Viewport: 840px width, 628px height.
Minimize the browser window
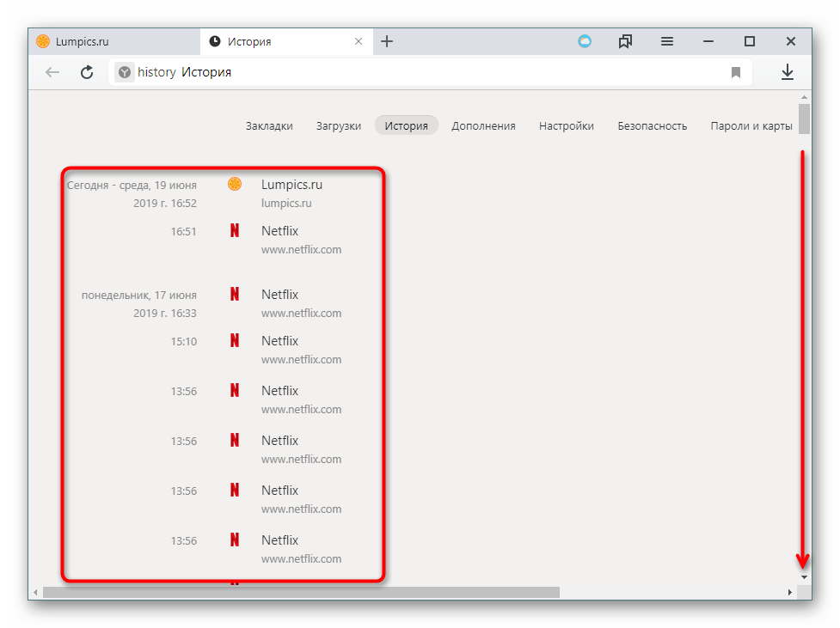708,41
